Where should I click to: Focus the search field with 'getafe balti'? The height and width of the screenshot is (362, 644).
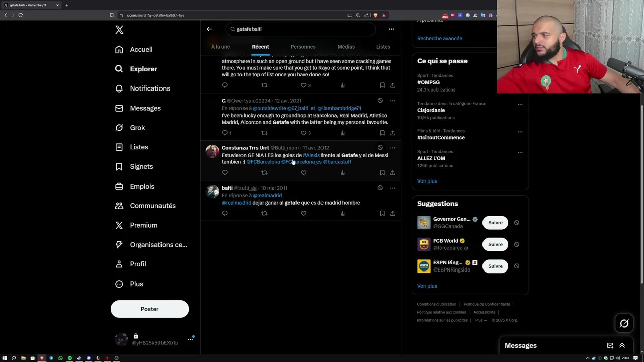pos(300,29)
